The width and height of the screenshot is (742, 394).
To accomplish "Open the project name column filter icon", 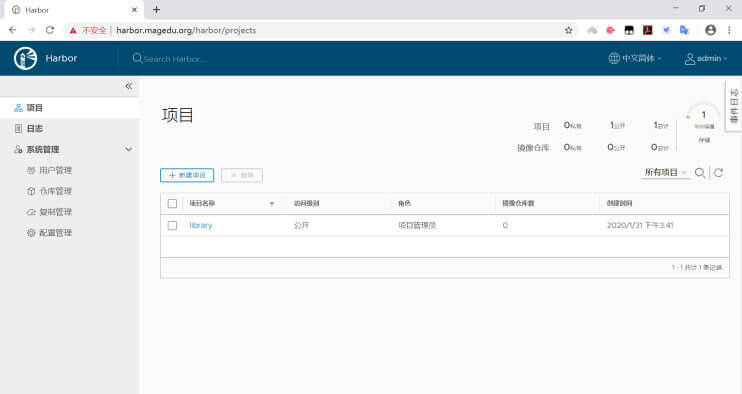I will pyautogui.click(x=272, y=204).
